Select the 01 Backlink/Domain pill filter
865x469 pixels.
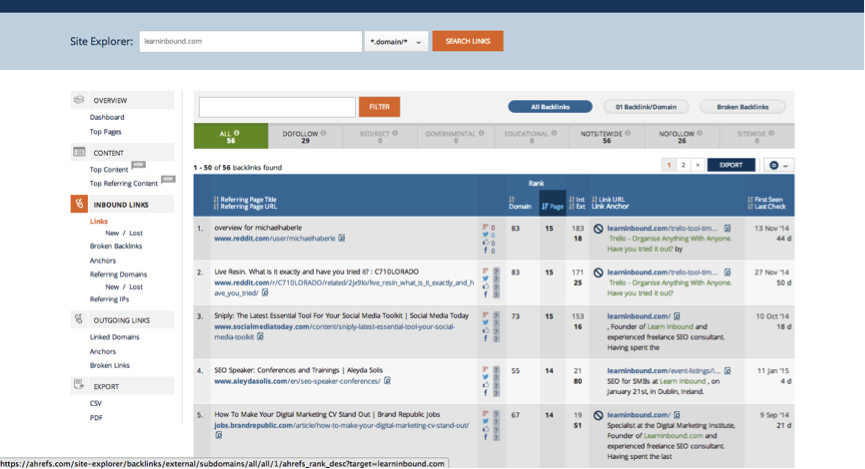pos(646,106)
